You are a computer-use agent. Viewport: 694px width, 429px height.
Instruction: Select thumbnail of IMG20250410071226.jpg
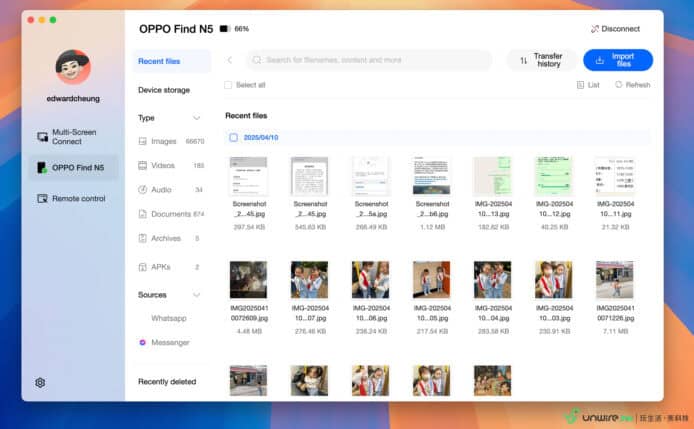(x=615, y=280)
